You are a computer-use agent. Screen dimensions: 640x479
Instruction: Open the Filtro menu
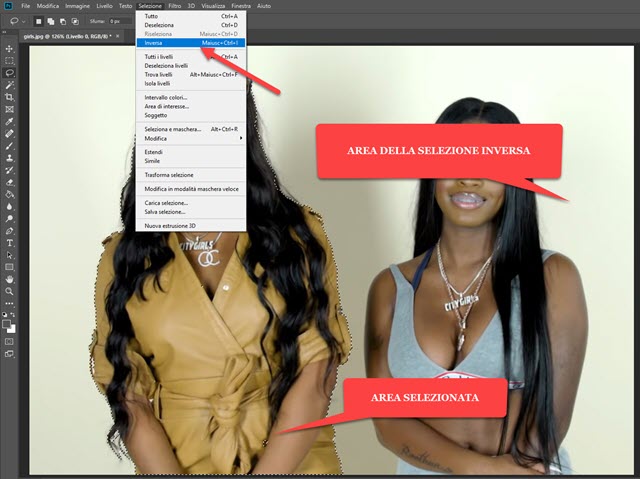tap(175, 6)
